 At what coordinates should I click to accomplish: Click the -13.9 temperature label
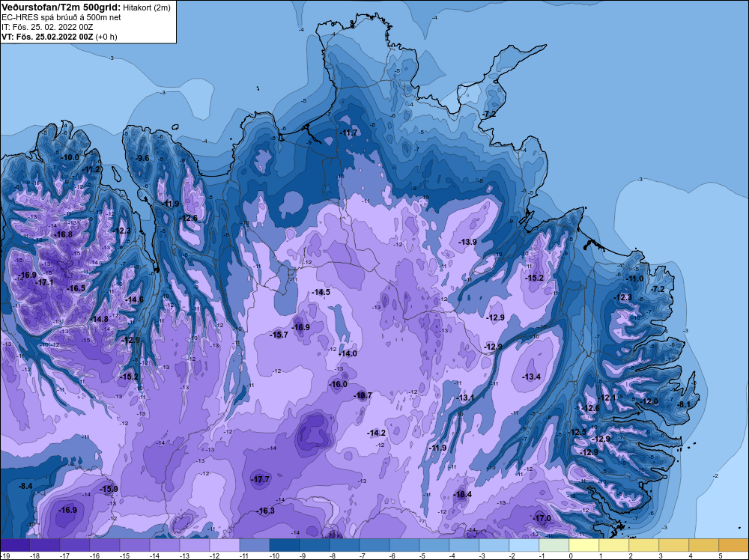pyautogui.click(x=467, y=242)
